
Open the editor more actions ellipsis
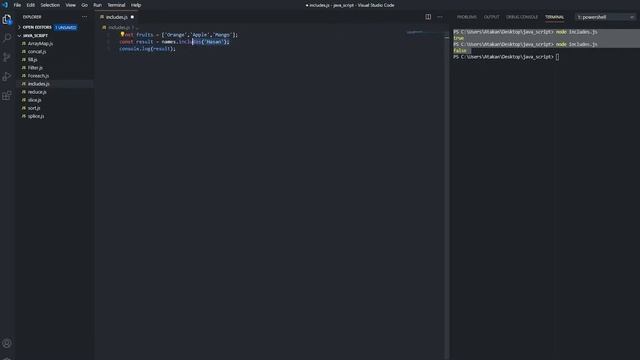point(440,17)
